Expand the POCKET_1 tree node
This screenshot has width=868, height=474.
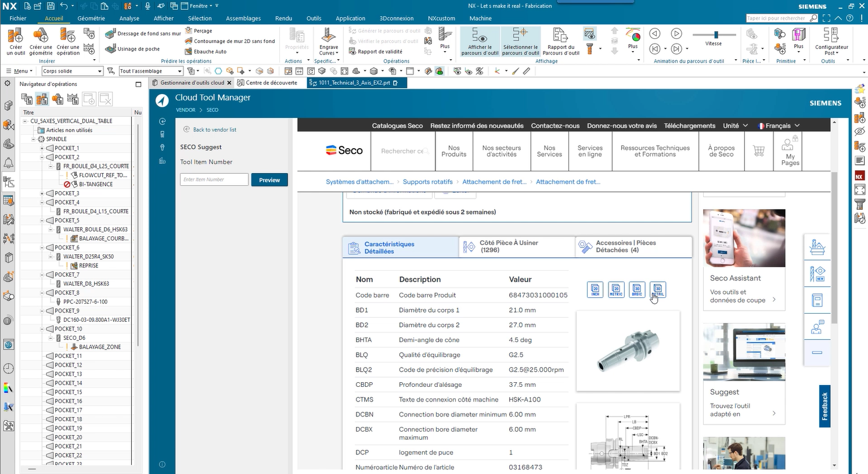42,148
